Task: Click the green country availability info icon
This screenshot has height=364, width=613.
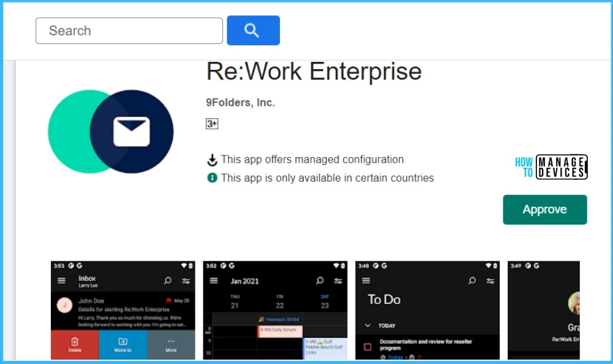Action: tap(212, 178)
